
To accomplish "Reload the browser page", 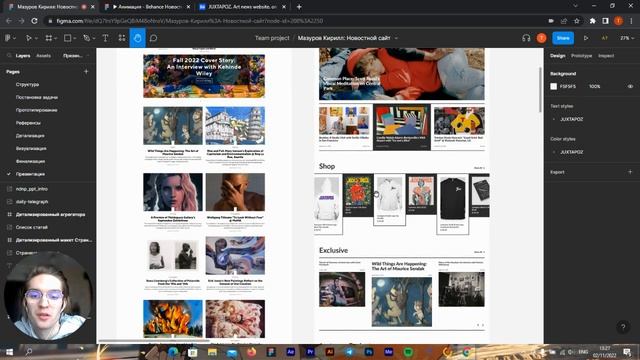I will pos(34,21).
